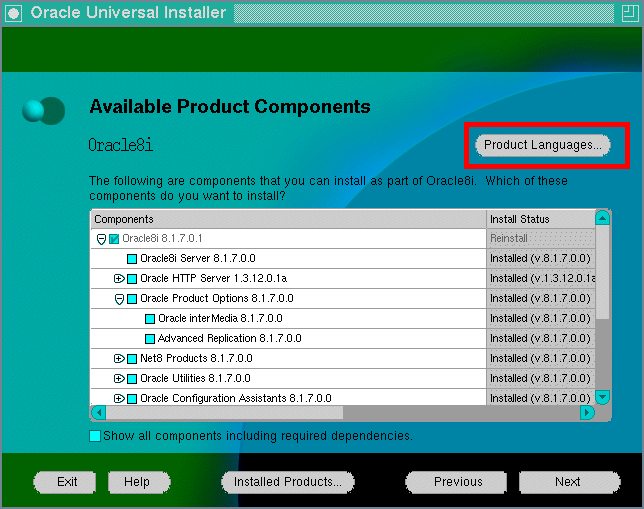Expand Net8 Products 8.1.7.0.0 node
The width and height of the screenshot is (644, 509).
(x=119, y=359)
